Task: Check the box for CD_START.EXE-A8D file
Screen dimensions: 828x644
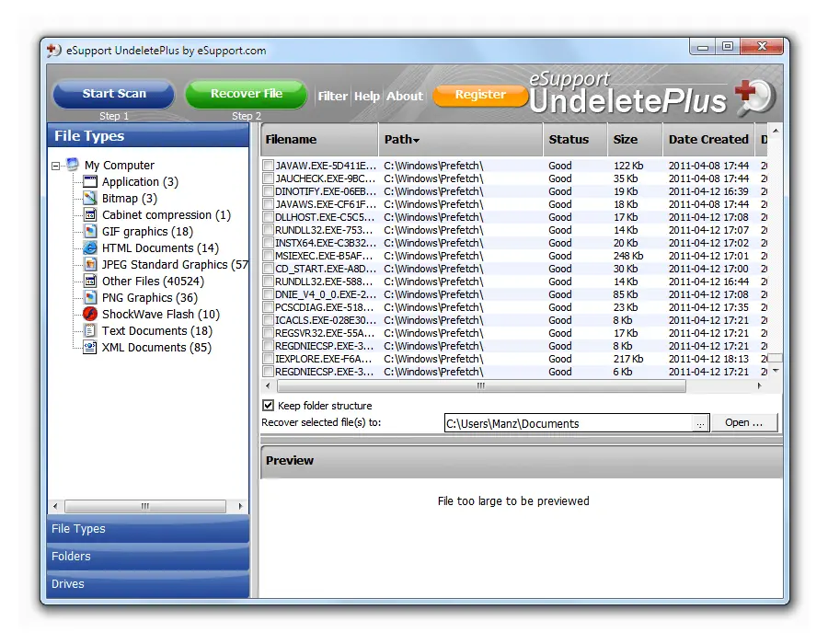Action: coord(269,269)
